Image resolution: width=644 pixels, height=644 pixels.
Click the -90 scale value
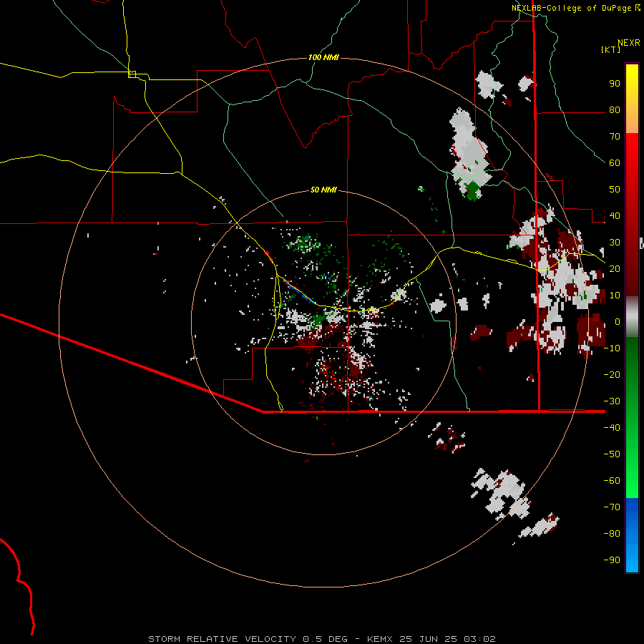click(612, 560)
